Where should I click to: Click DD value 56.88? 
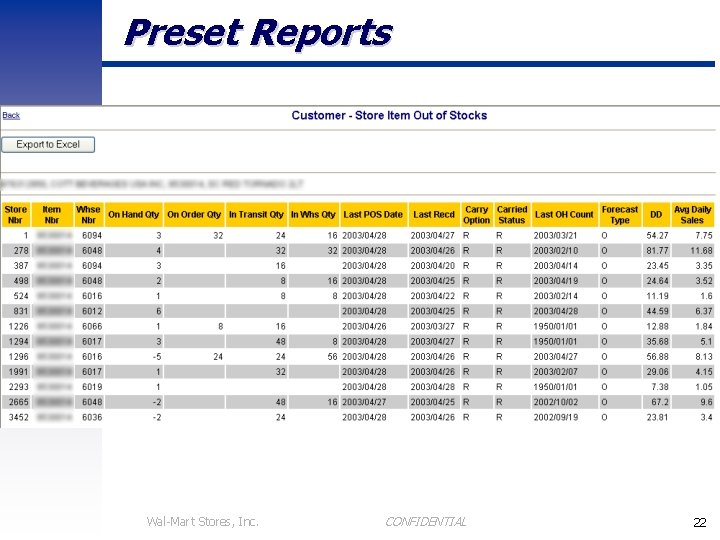click(656, 357)
